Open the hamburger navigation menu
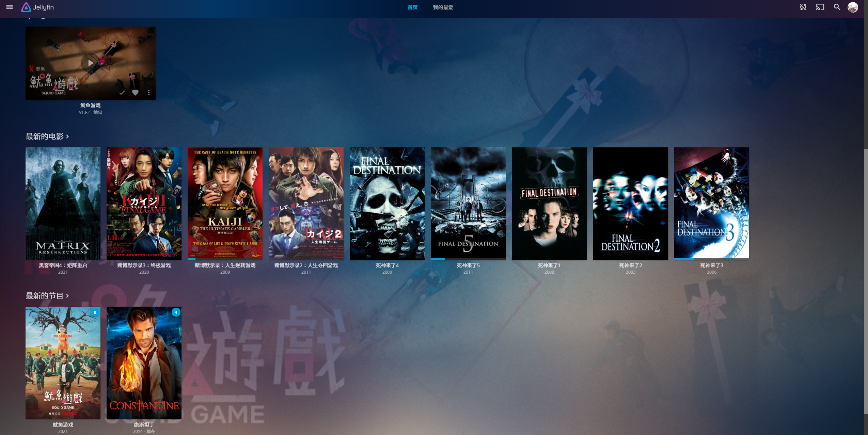 coord(10,7)
